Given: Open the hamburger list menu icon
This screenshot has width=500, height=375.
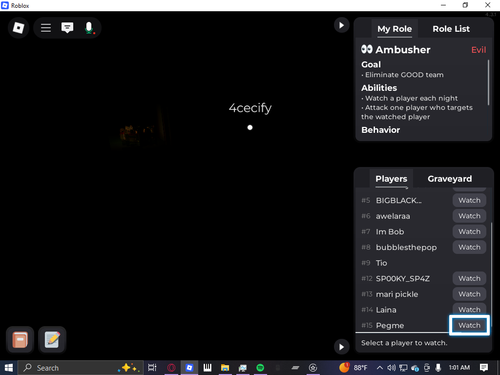Looking at the screenshot, I should (x=46, y=28).
